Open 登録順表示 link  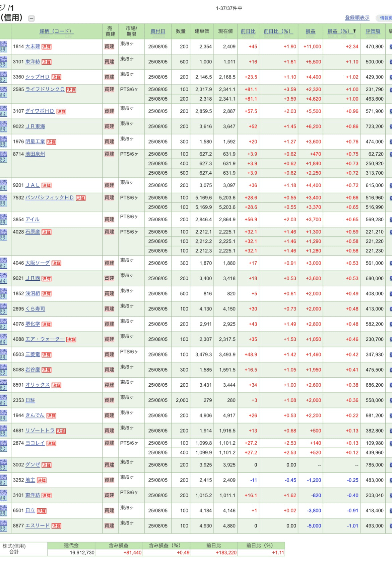pyautogui.click(x=357, y=18)
